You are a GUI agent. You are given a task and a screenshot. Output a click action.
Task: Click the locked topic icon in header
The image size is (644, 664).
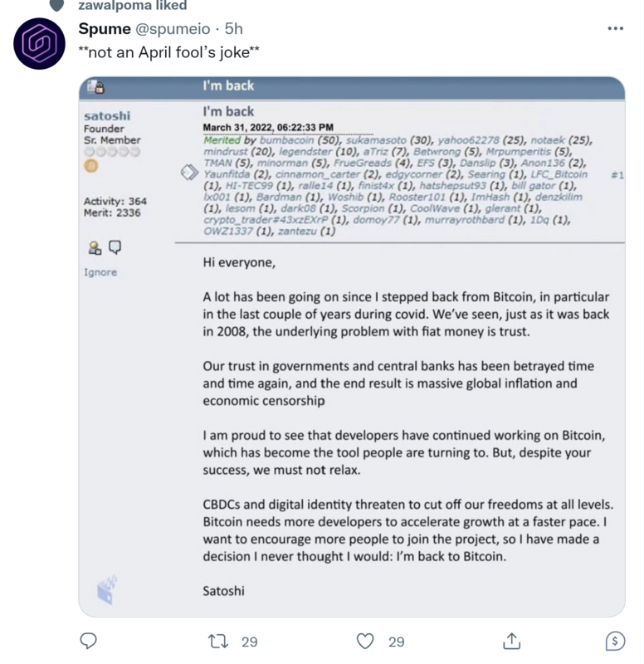coord(95,86)
